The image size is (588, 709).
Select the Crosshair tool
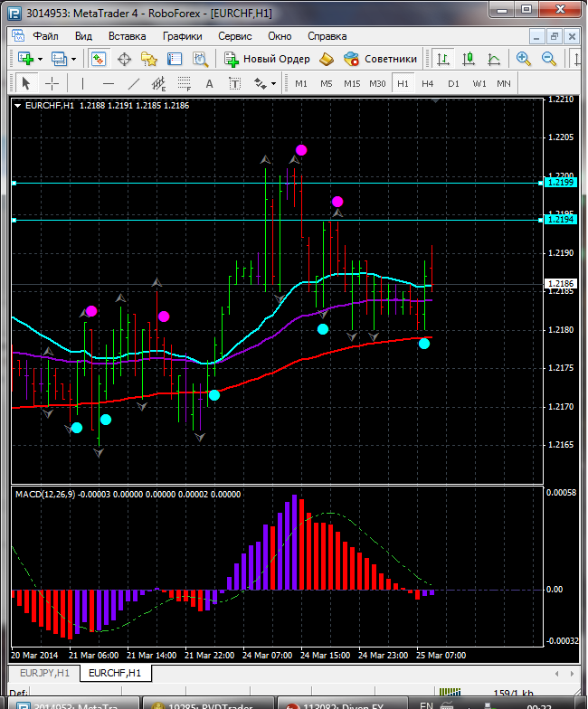click(52, 83)
